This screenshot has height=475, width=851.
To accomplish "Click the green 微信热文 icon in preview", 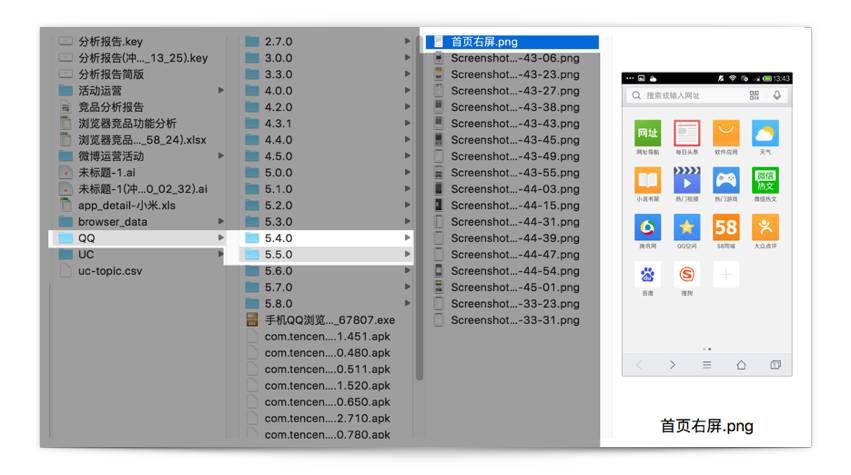I will pyautogui.click(x=765, y=180).
